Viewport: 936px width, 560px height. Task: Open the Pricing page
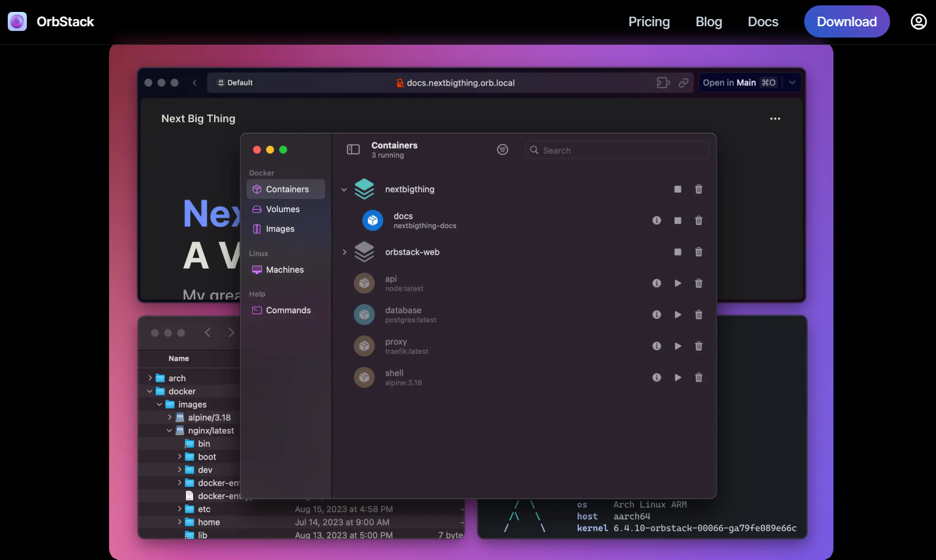(x=649, y=21)
